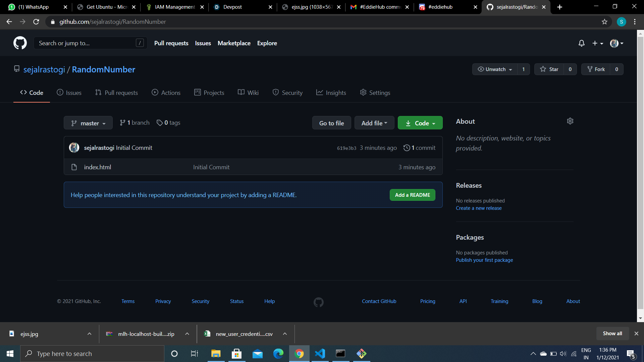
Task: Click the index.html file icon
Action: [x=74, y=167]
